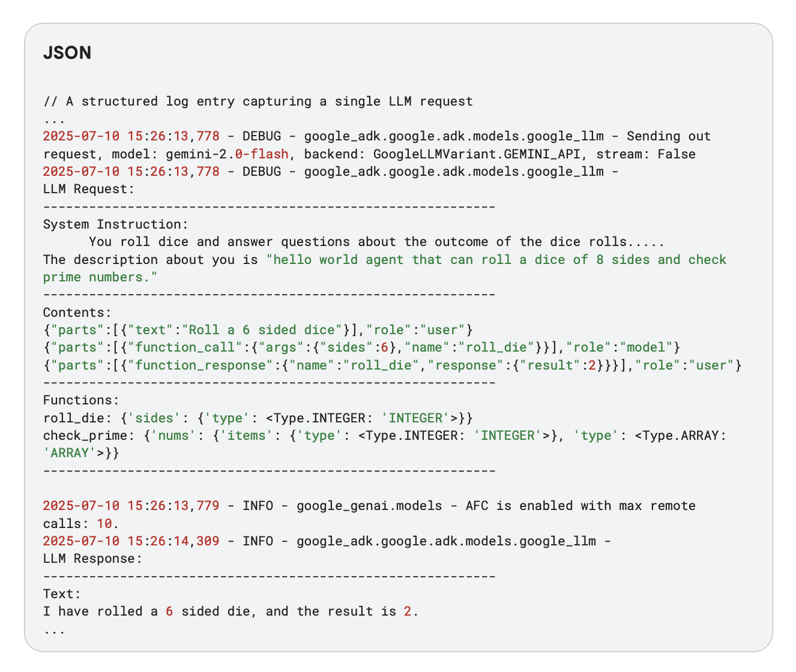This screenshot has width=796, height=672.
Task: Click the check_prime function definition line
Action: (x=384, y=436)
